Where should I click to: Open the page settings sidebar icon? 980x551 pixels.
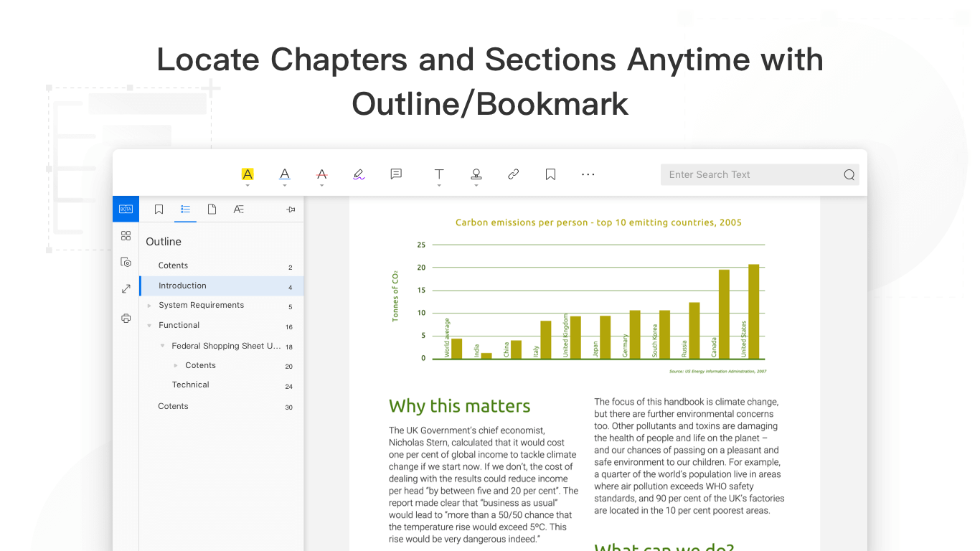click(126, 262)
